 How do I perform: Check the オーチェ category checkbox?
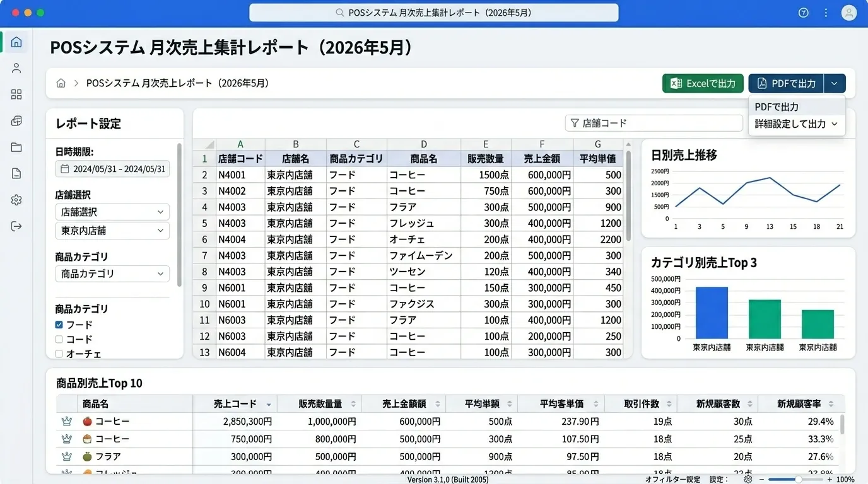point(59,354)
